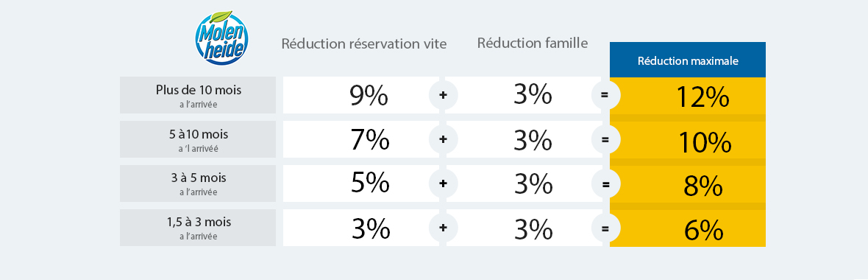Click the equals icon beside 6%
868x280 pixels.
point(605,228)
